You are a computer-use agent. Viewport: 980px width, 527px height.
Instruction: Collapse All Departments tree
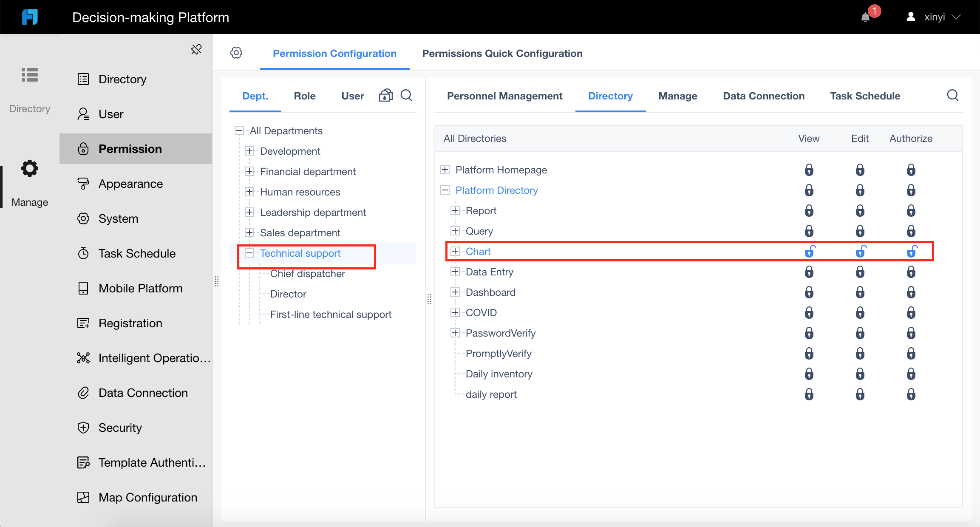pos(239,130)
